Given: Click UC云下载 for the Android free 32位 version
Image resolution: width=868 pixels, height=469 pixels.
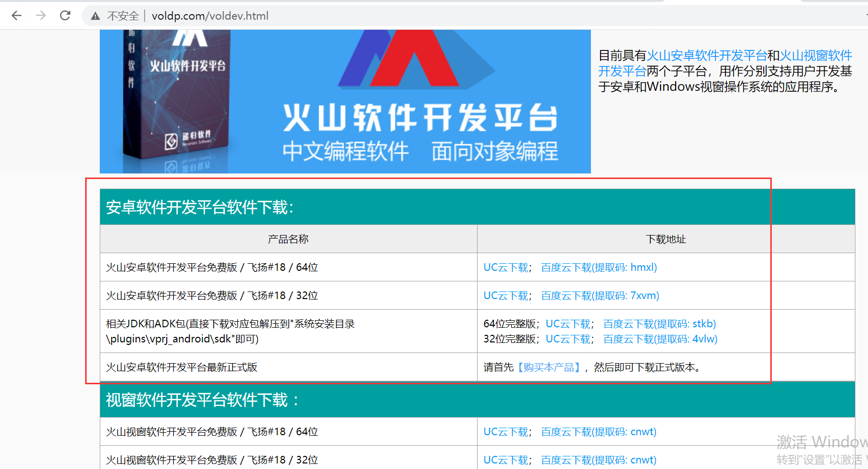Looking at the screenshot, I should (506, 296).
